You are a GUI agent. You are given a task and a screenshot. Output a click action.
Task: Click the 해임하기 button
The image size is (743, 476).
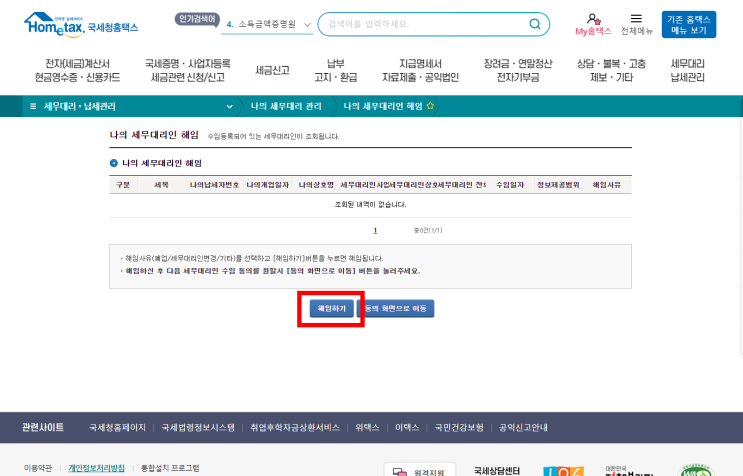tap(331, 308)
